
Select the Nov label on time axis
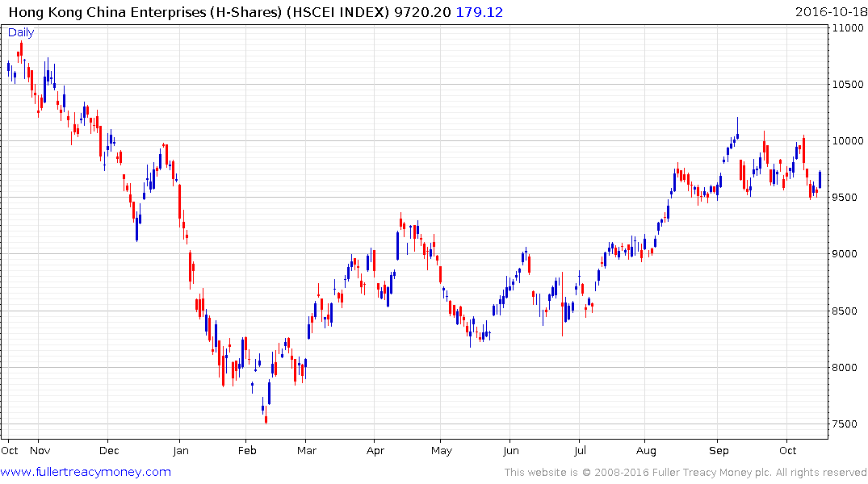tap(40, 450)
